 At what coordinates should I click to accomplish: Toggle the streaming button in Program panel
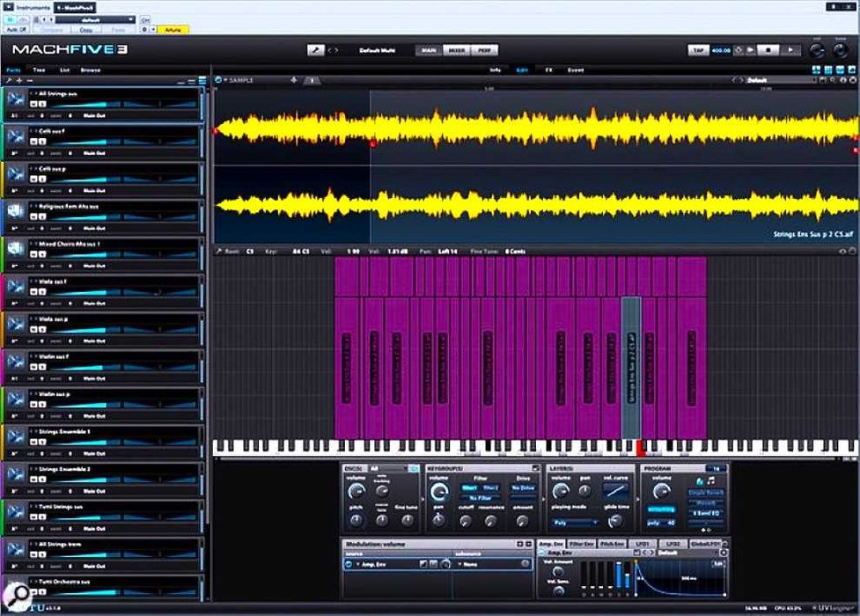tap(661, 510)
